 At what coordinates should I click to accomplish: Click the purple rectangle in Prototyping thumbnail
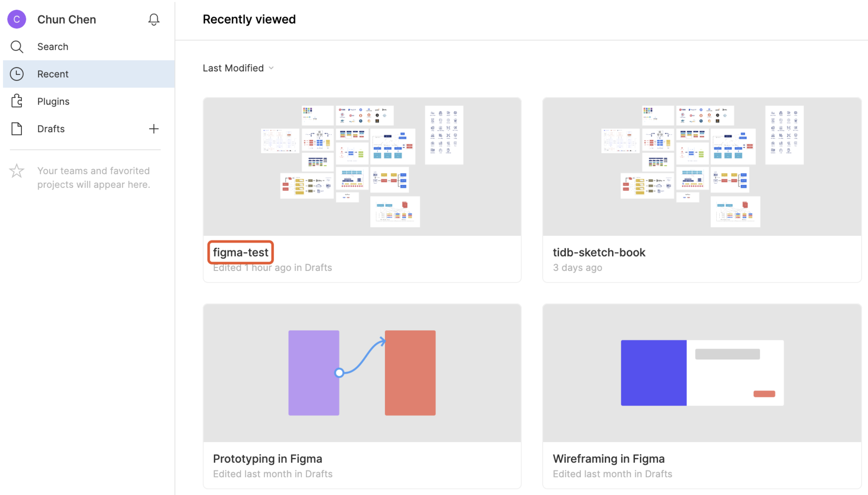click(x=314, y=373)
